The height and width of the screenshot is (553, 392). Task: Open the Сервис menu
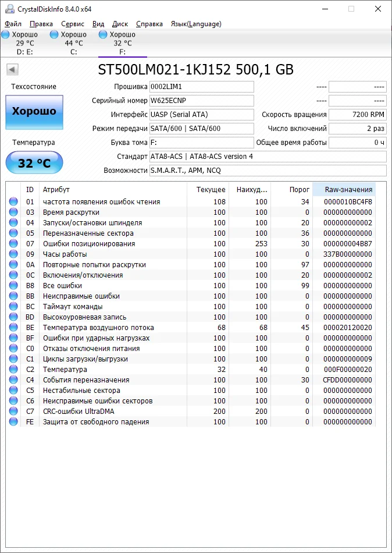click(x=73, y=24)
